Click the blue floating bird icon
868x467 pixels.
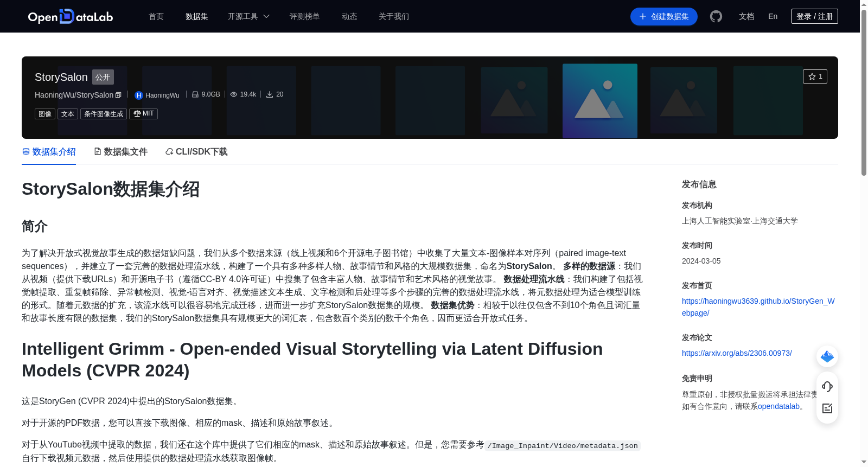click(827, 356)
